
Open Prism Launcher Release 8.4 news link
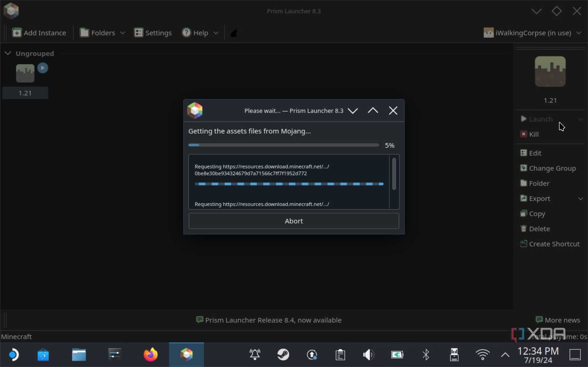click(269, 320)
